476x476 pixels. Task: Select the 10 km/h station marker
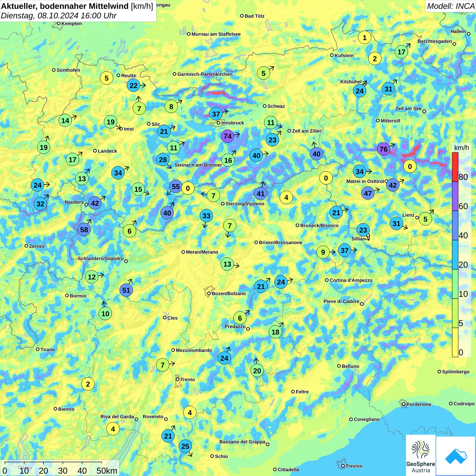coord(105,313)
